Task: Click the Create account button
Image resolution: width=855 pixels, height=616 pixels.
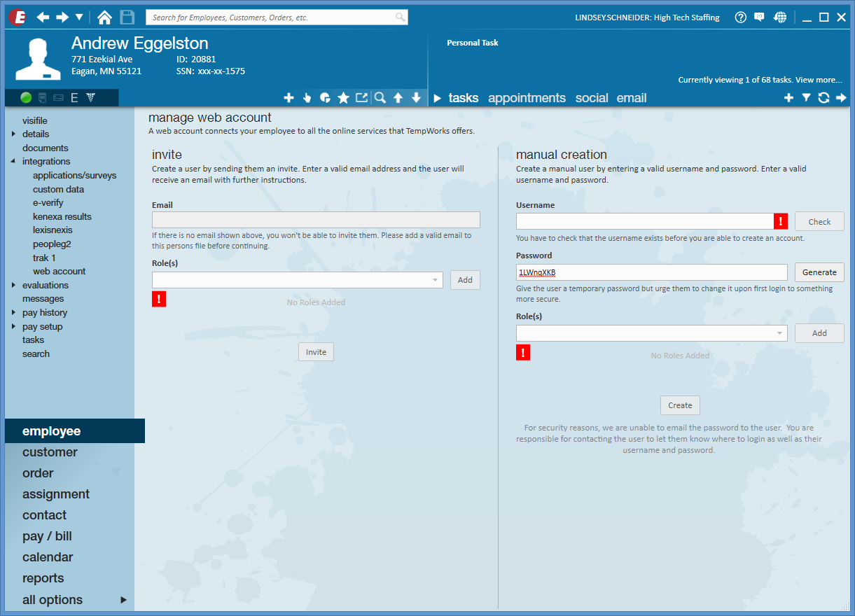Action: tap(680, 405)
